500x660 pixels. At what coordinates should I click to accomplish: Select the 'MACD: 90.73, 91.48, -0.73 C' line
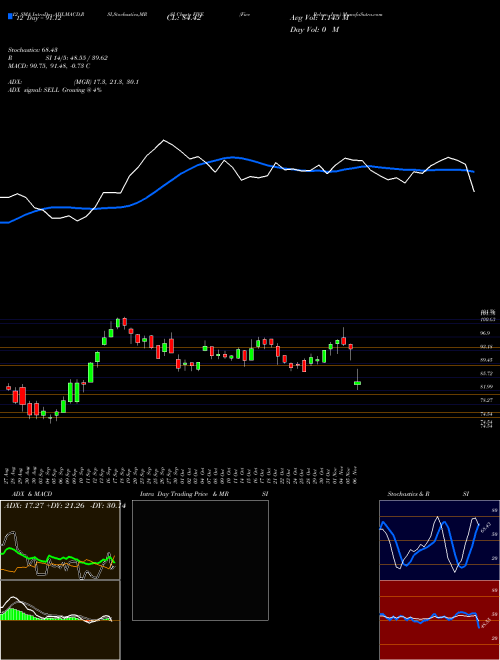[x=49, y=66]
